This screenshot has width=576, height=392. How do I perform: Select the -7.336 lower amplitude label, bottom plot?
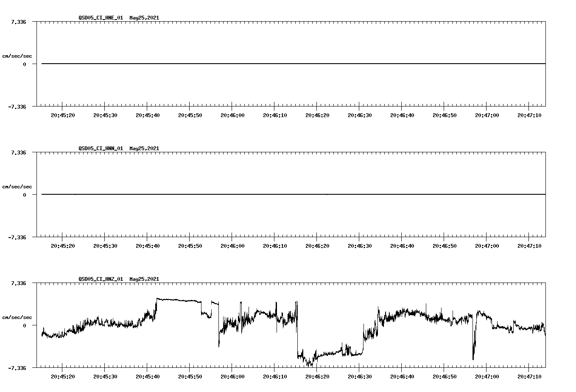[x=17, y=368]
